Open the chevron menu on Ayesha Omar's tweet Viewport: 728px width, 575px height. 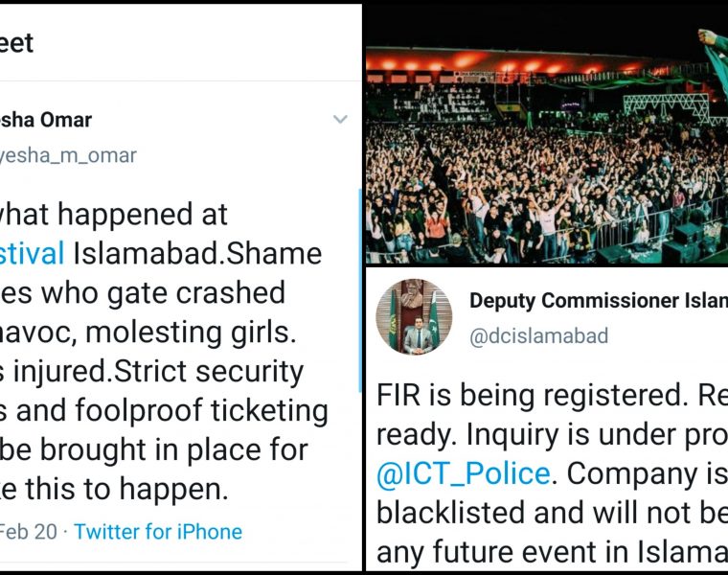click(x=340, y=120)
